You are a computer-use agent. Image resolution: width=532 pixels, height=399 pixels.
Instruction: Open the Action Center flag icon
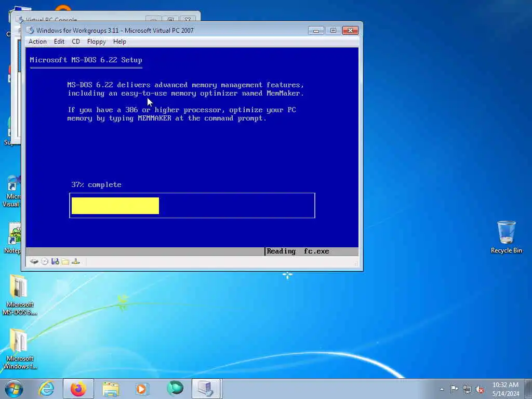coord(454,389)
